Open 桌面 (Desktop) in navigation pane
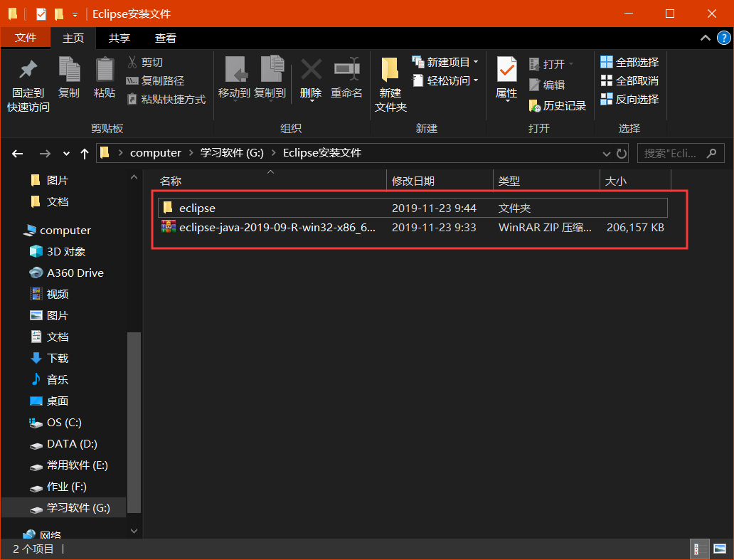The width and height of the screenshot is (734, 560). (49, 401)
